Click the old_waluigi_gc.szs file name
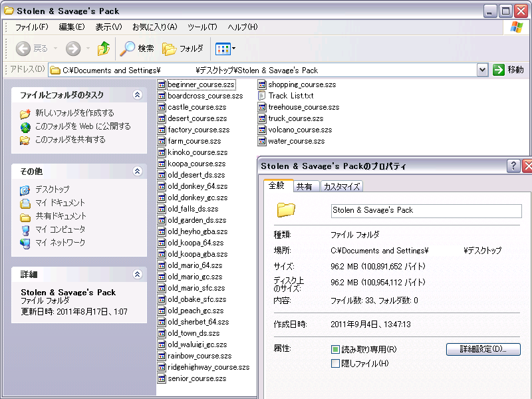This screenshot has width=532, height=399. [197, 344]
